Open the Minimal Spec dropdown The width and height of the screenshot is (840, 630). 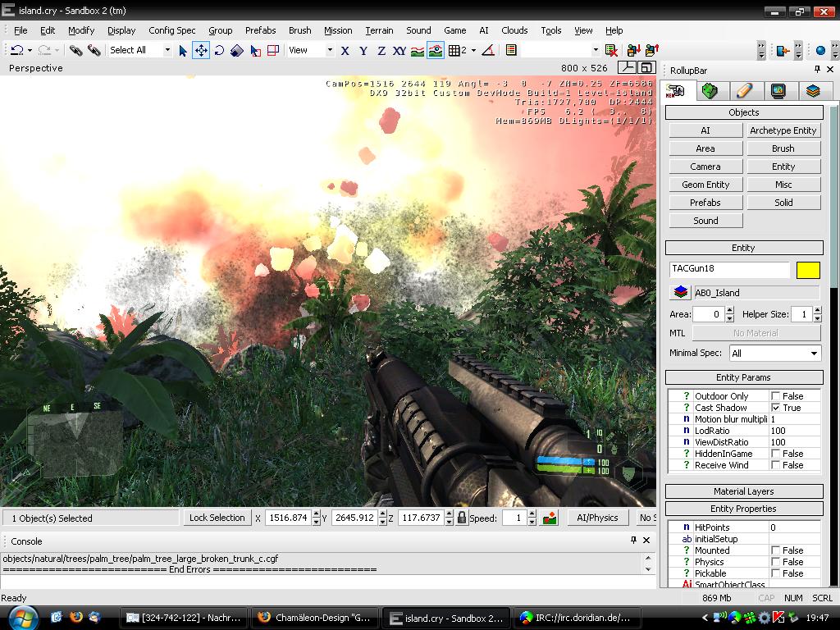click(814, 353)
